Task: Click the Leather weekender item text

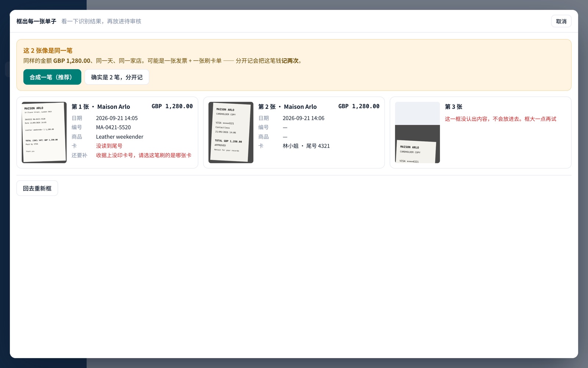Action: pyautogui.click(x=120, y=137)
